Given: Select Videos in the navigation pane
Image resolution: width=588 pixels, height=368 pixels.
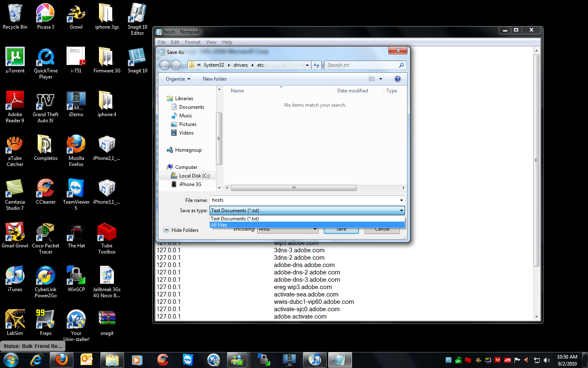Looking at the screenshot, I should (186, 133).
